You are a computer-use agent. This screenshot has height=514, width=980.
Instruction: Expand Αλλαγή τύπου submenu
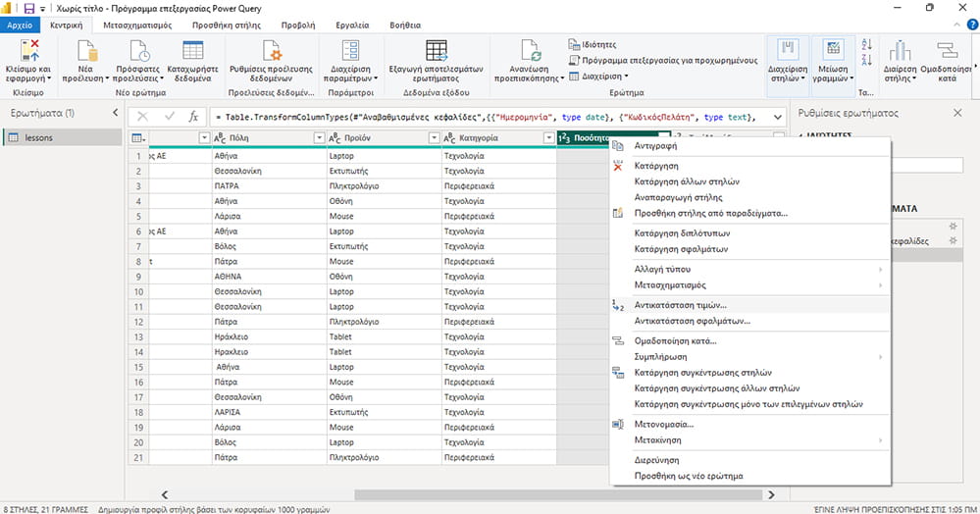749,269
